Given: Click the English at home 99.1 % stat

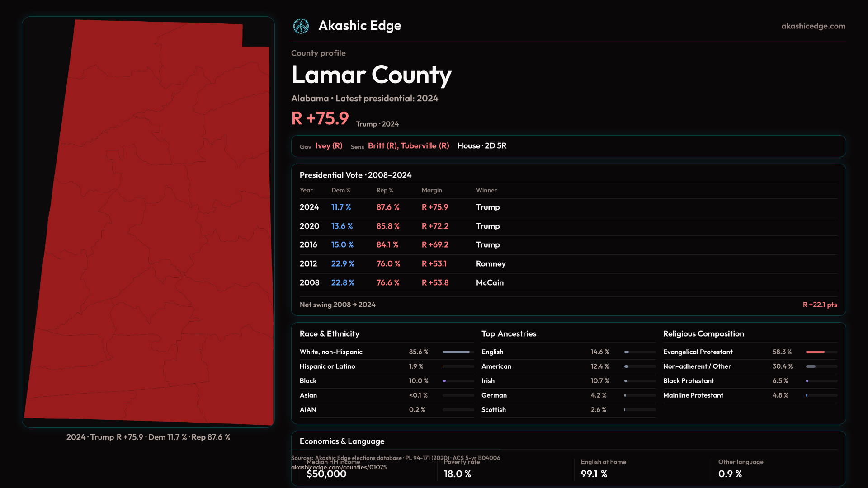Looking at the screenshot, I should tap(594, 474).
